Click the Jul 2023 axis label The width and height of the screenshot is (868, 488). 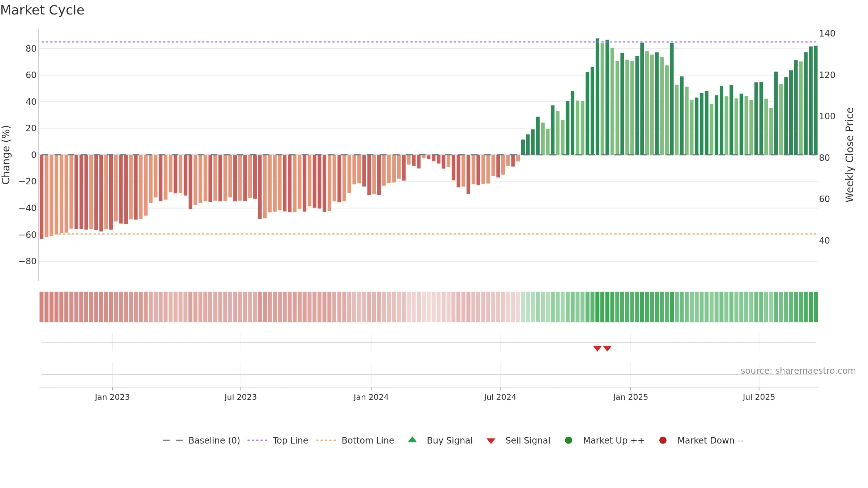coord(241,397)
